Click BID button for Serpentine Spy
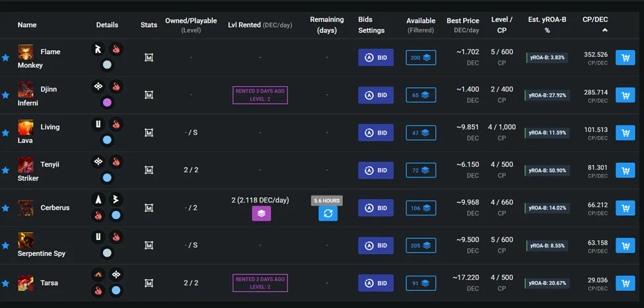 tap(376, 245)
